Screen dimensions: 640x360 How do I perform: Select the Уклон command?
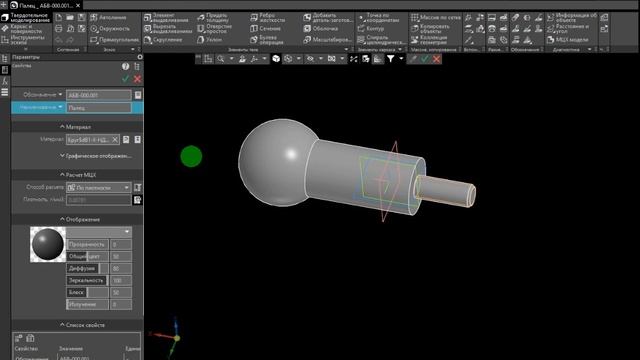click(x=210, y=40)
